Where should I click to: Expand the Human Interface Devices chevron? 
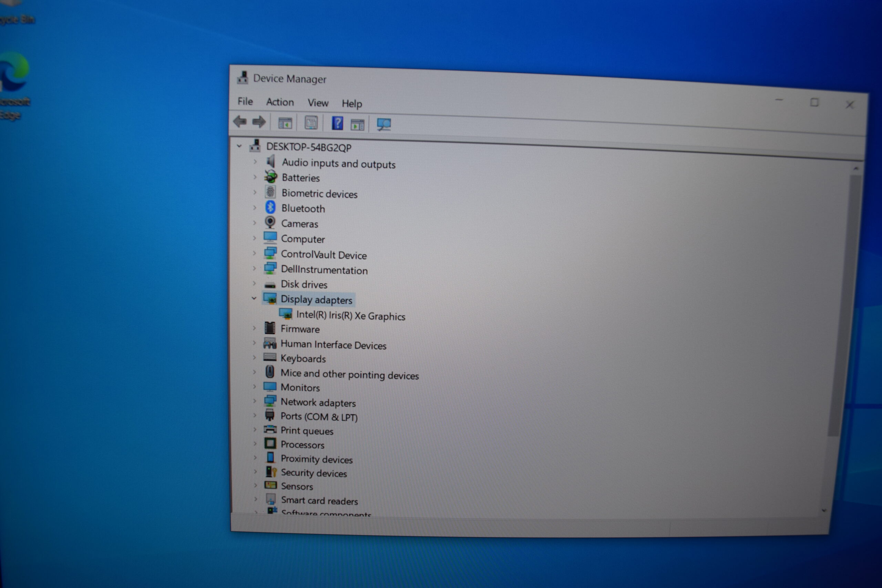(254, 343)
